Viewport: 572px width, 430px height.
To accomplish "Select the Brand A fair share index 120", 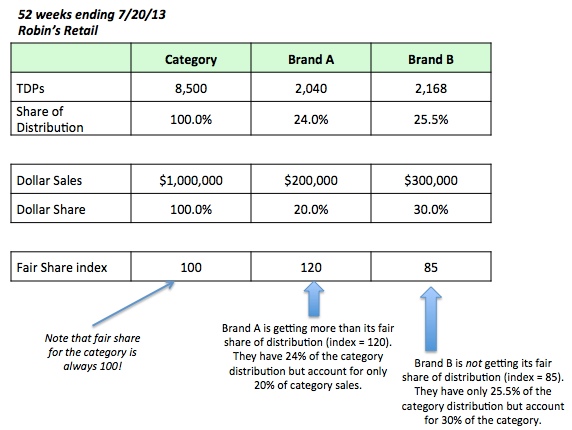I will pos(311,266).
